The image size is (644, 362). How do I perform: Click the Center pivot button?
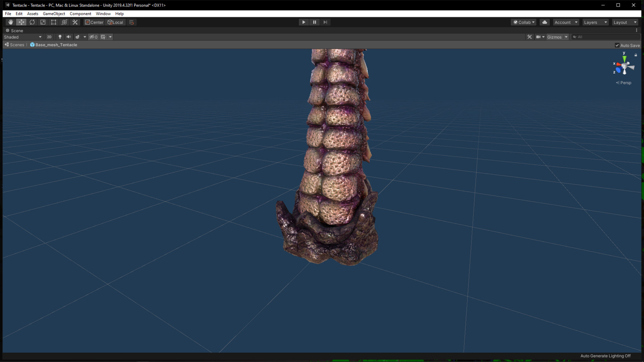click(x=94, y=22)
